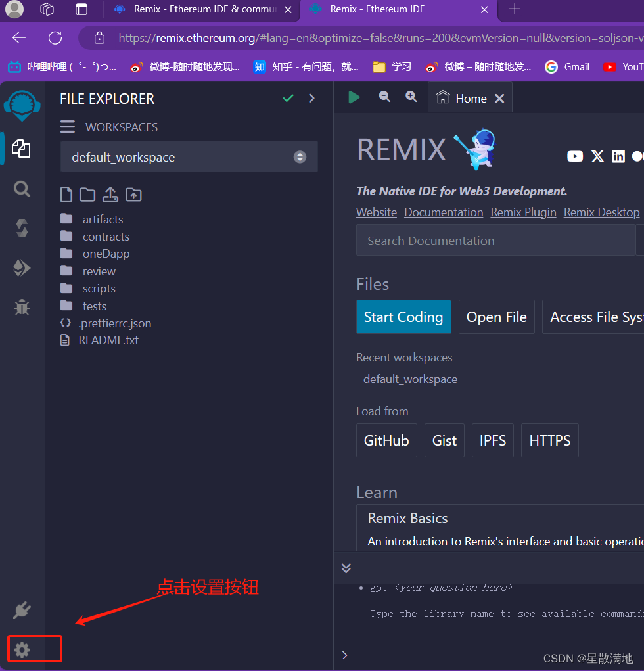Expand review folder
Image resolution: width=644 pixels, height=671 pixels.
(99, 271)
